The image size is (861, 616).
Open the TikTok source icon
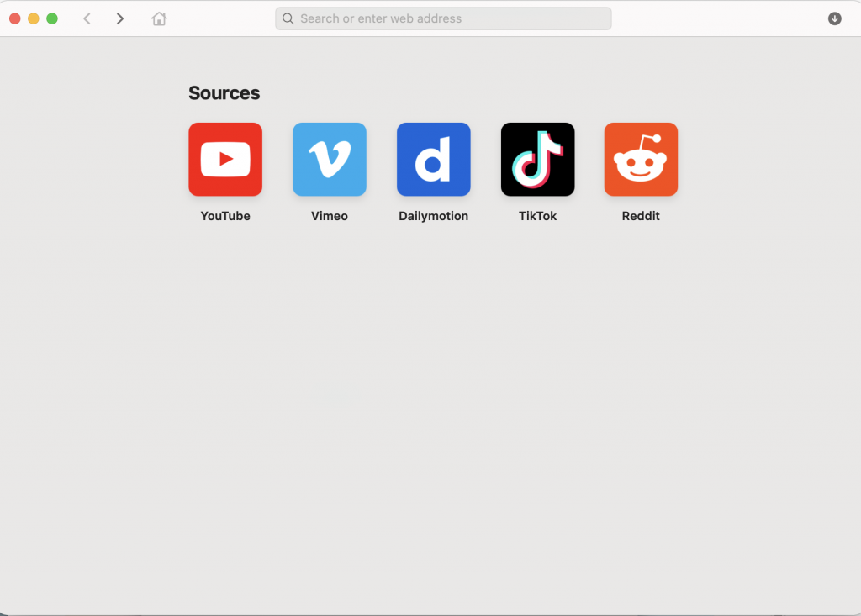coord(537,159)
